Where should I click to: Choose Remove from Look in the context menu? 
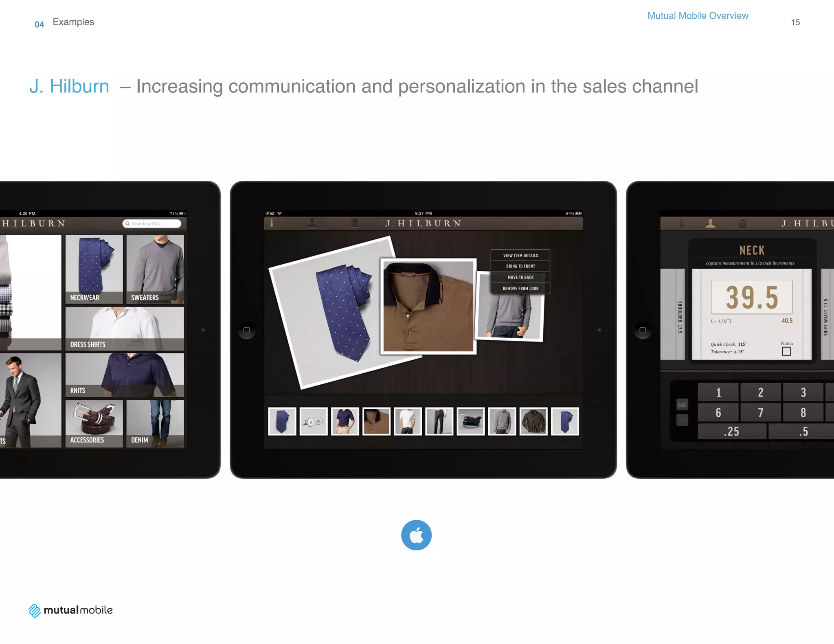click(x=520, y=288)
